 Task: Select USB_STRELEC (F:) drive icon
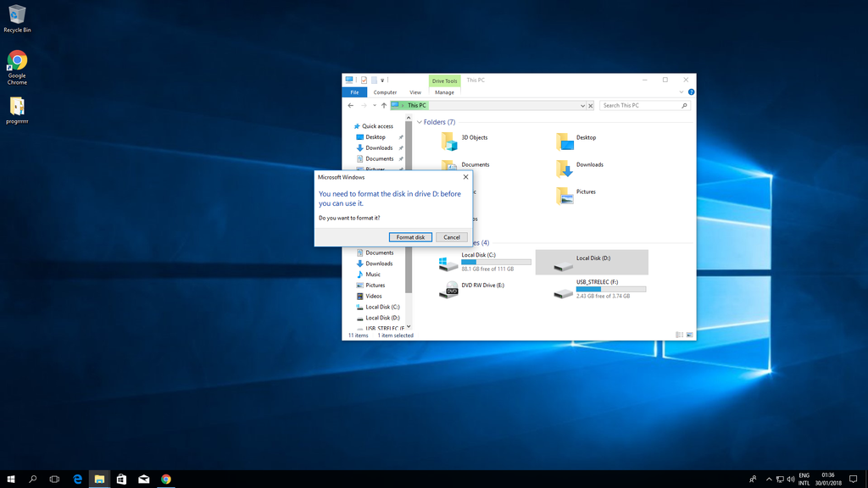(563, 292)
